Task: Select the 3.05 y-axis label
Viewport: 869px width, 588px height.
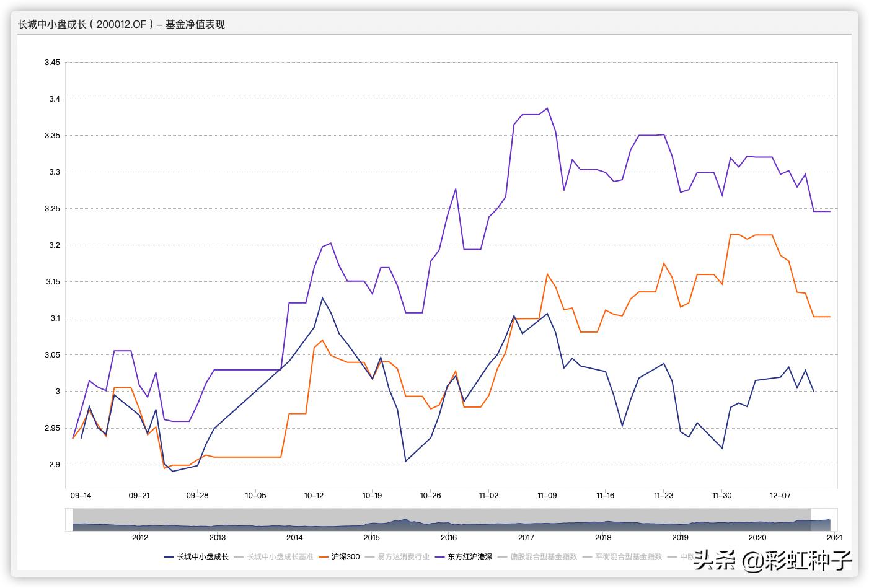Action: point(52,355)
